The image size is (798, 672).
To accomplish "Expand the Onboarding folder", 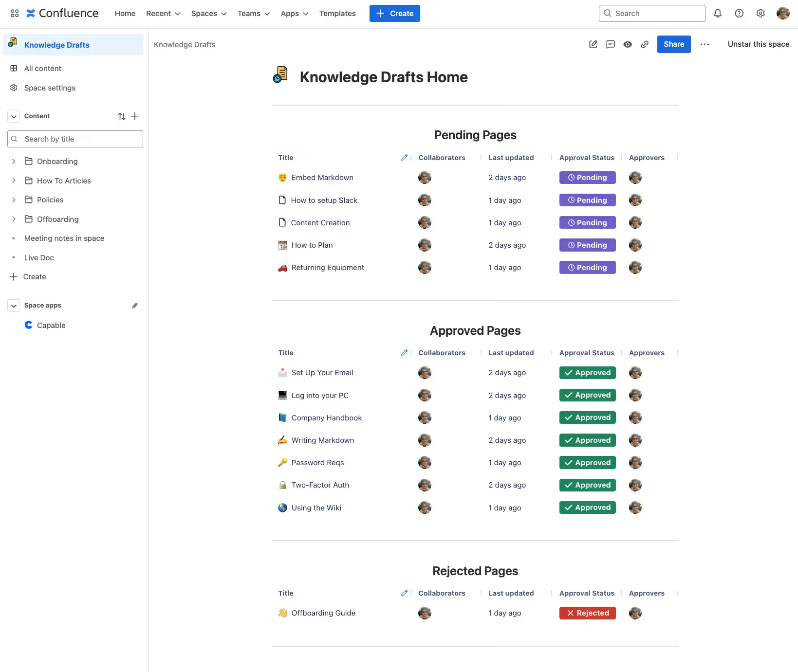I will coord(14,161).
